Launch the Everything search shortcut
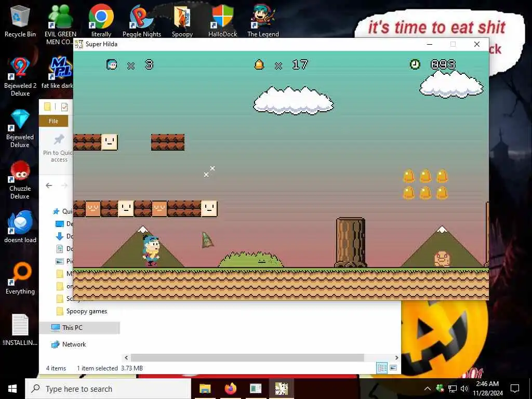The image size is (532, 399). (20, 278)
